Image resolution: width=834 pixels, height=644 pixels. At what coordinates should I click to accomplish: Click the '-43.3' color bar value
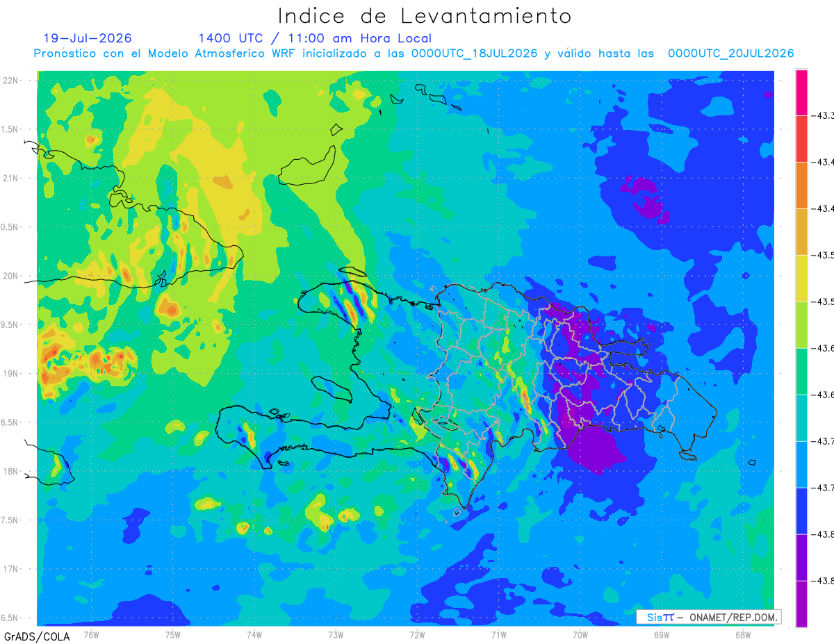823,115
